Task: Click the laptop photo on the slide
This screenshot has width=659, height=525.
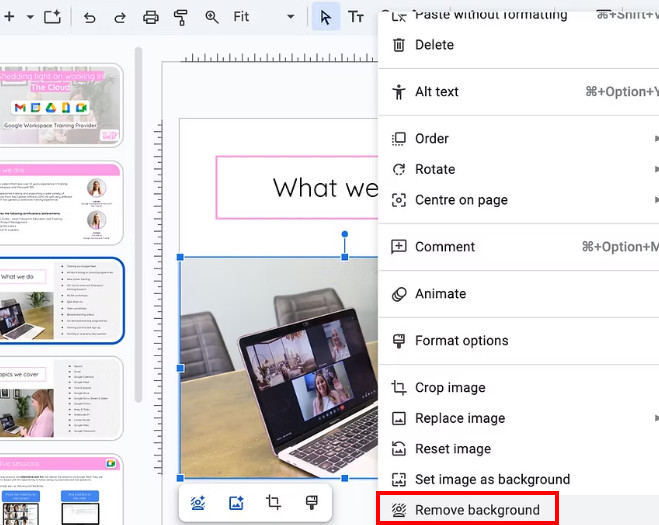Action: click(x=279, y=368)
